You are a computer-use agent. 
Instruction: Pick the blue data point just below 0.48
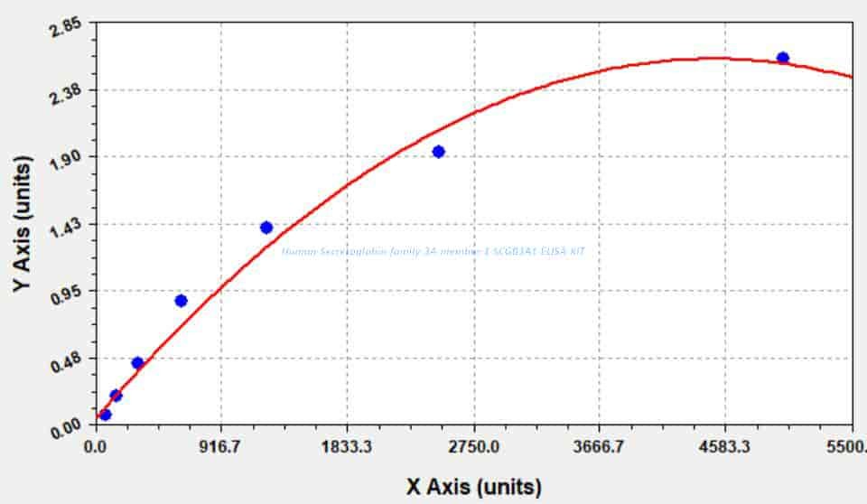tap(137, 363)
